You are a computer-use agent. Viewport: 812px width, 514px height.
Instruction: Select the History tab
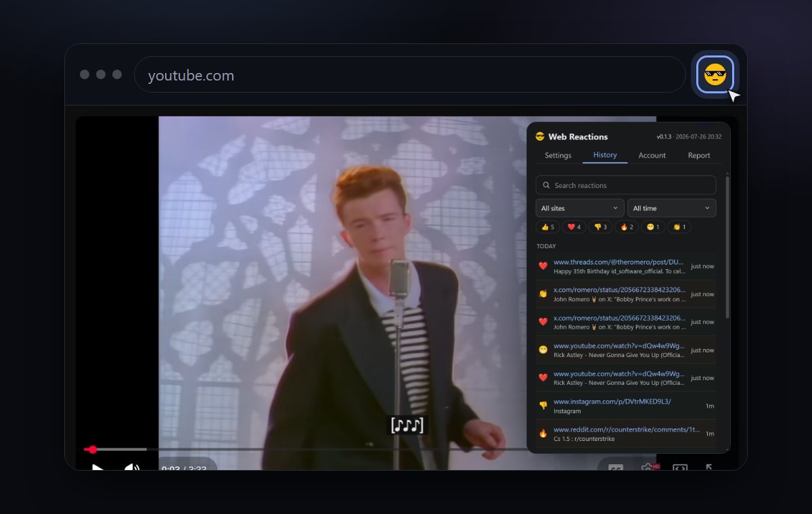605,155
